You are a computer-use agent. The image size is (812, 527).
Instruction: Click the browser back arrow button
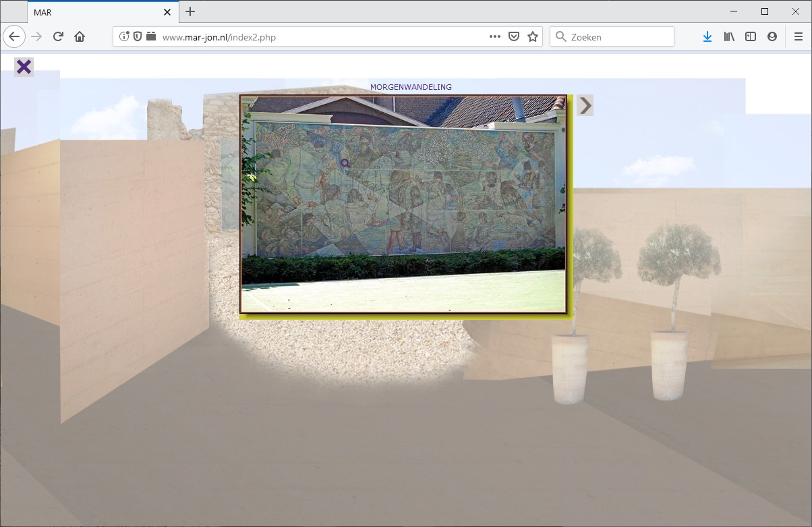[x=14, y=36]
